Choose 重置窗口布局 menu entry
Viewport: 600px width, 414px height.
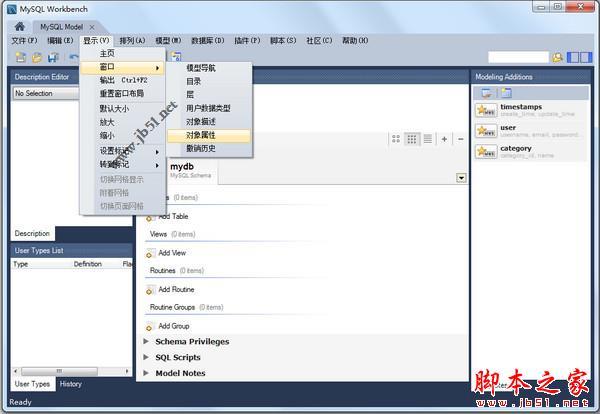coord(122,93)
